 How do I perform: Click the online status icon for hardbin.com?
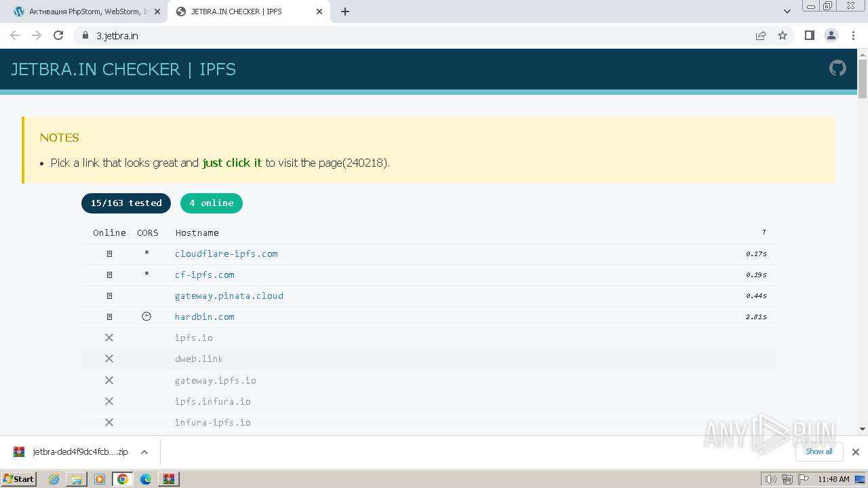pos(109,317)
